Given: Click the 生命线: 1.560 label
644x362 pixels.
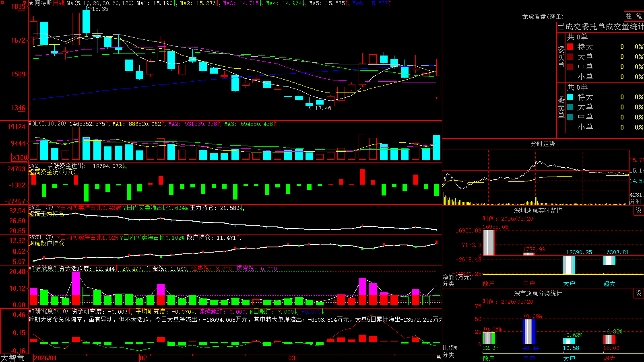Looking at the screenshot, I should [x=167, y=269].
